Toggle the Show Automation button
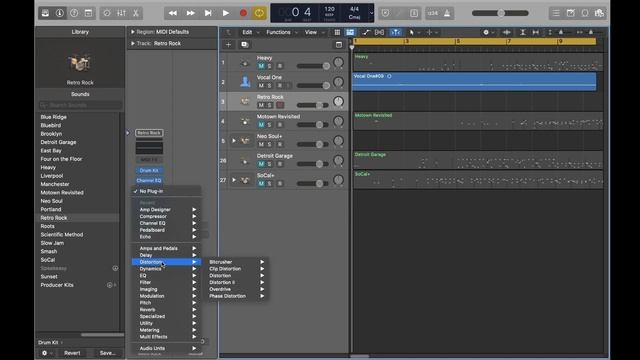The width and height of the screenshot is (640, 360). click(x=366, y=32)
